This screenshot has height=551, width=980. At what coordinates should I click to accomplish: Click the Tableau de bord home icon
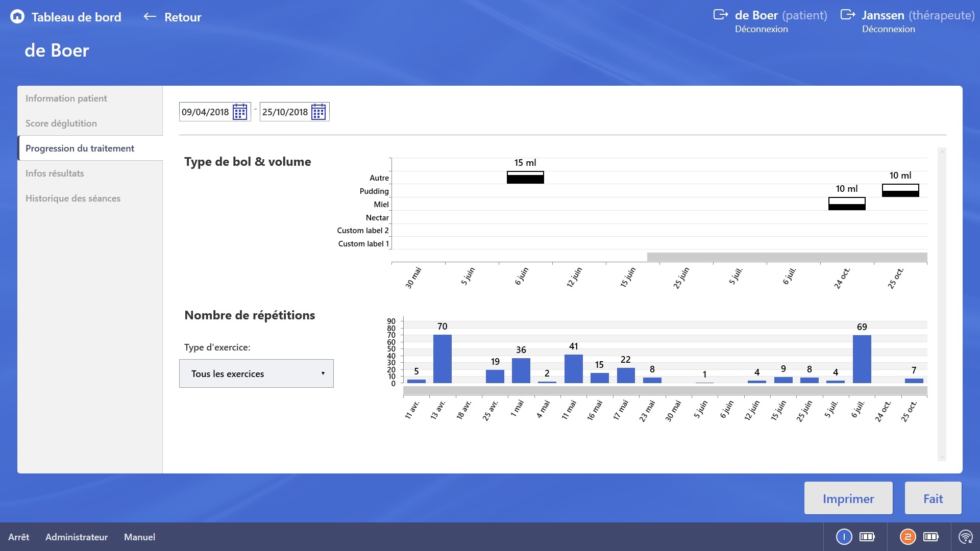17,17
